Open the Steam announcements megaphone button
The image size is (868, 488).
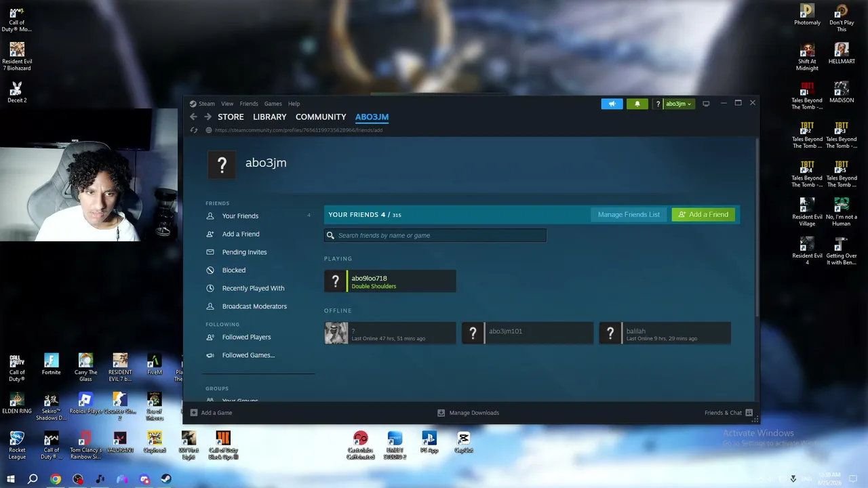pos(612,104)
